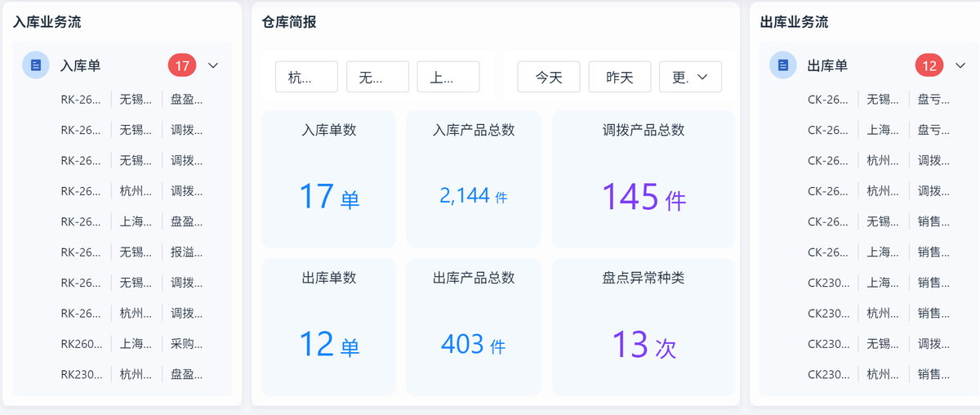Click the red 12 badge on 出库单
Viewport: 980px width, 415px height.
pyautogui.click(x=929, y=65)
